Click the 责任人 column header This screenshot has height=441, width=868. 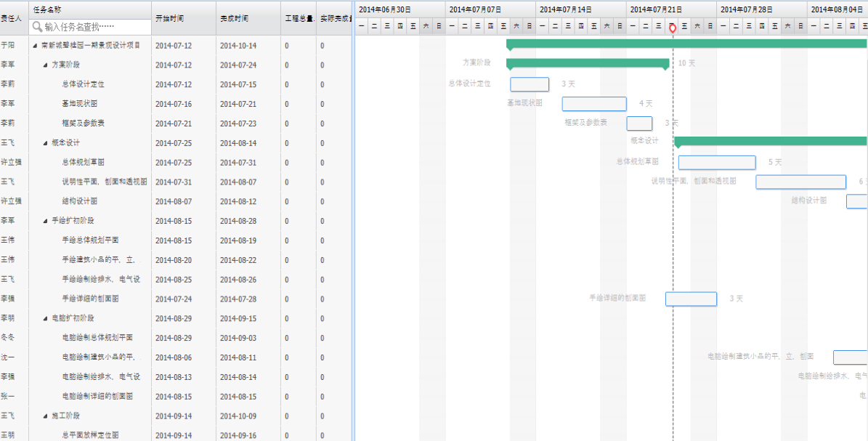(x=12, y=18)
